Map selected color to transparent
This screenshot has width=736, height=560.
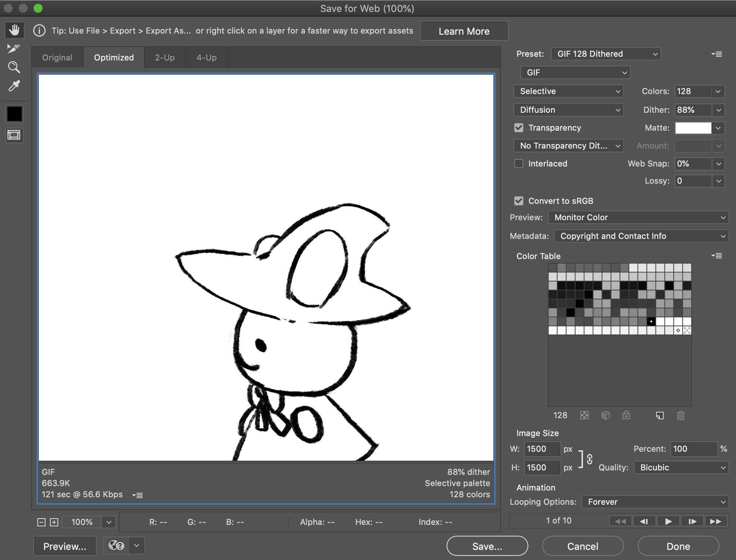(x=584, y=415)
